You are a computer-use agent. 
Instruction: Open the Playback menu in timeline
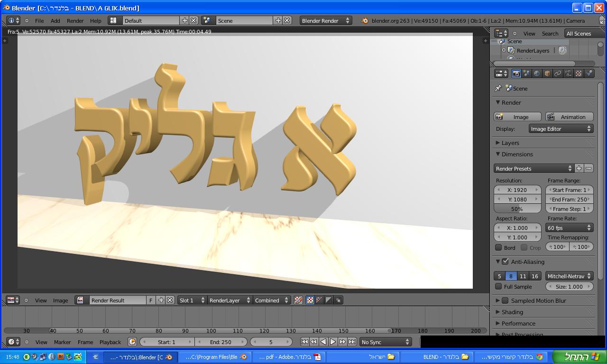click(x=110, y=342)
